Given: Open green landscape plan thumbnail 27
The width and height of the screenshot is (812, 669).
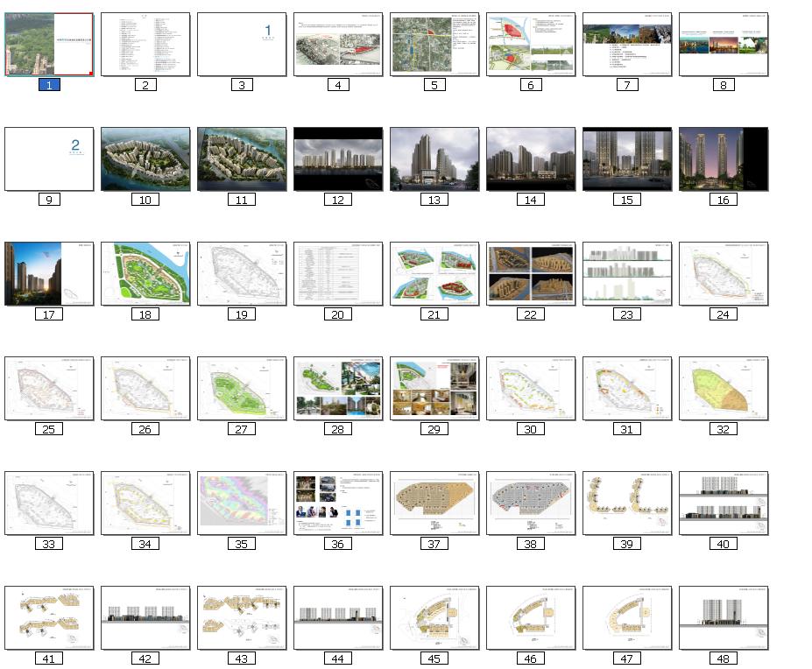Looking at the screenshot, I should pyautogui.click(x=242, y=388).
